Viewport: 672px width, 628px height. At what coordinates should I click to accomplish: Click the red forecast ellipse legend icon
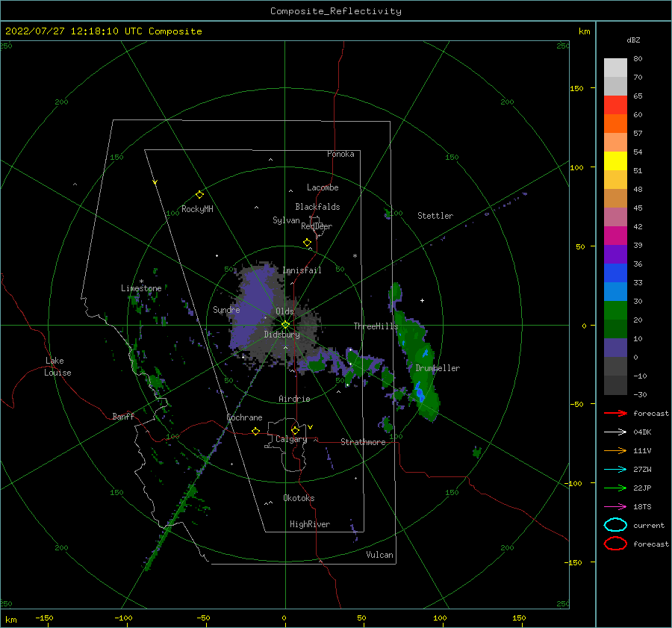coord(615,544)
